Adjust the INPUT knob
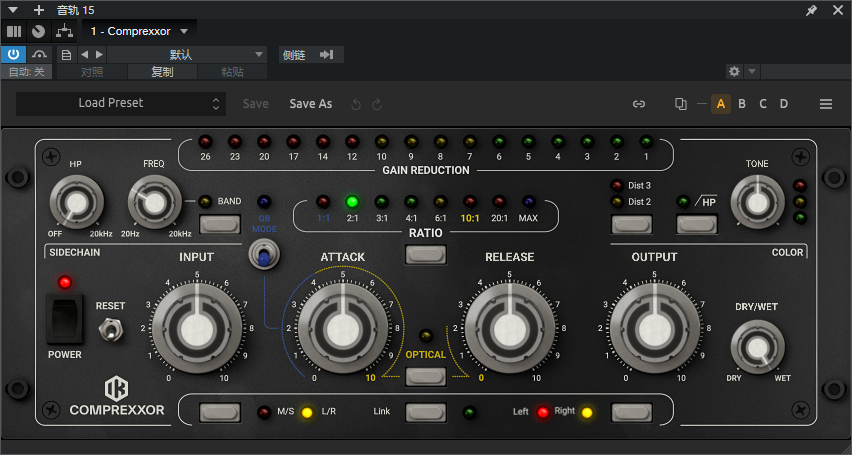The height and width of the screenshot is (455, 852). pyautogui.click(x=197, y=328)
